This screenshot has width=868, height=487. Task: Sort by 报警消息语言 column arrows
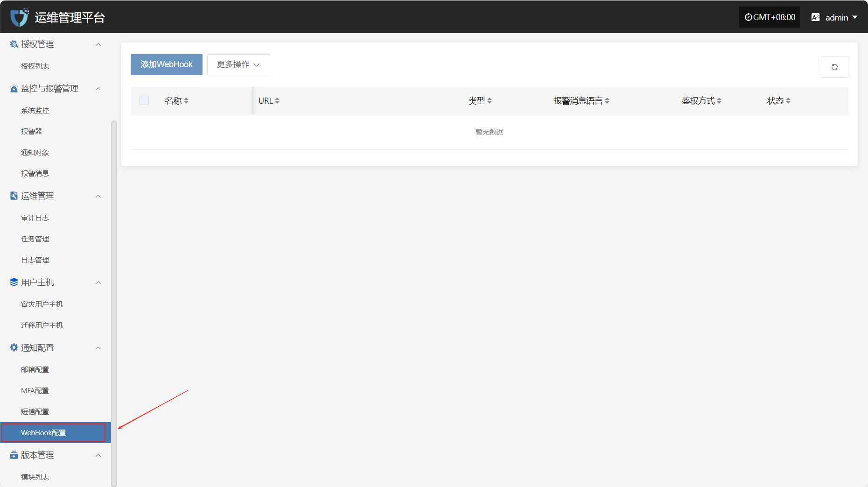[607, 100]
